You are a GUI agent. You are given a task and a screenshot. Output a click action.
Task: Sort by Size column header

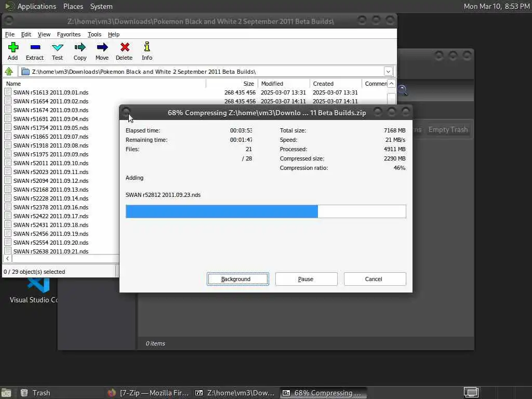[x=232, y=84]
